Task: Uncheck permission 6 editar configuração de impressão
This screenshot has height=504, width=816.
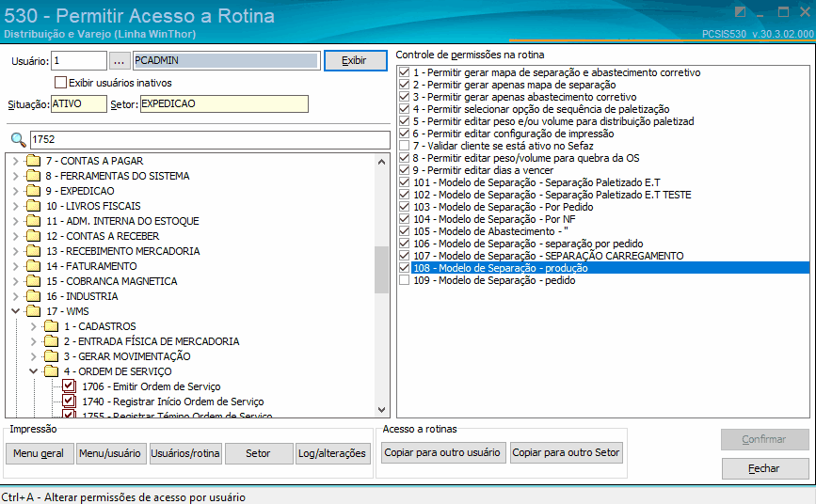Action: point(405,134)
